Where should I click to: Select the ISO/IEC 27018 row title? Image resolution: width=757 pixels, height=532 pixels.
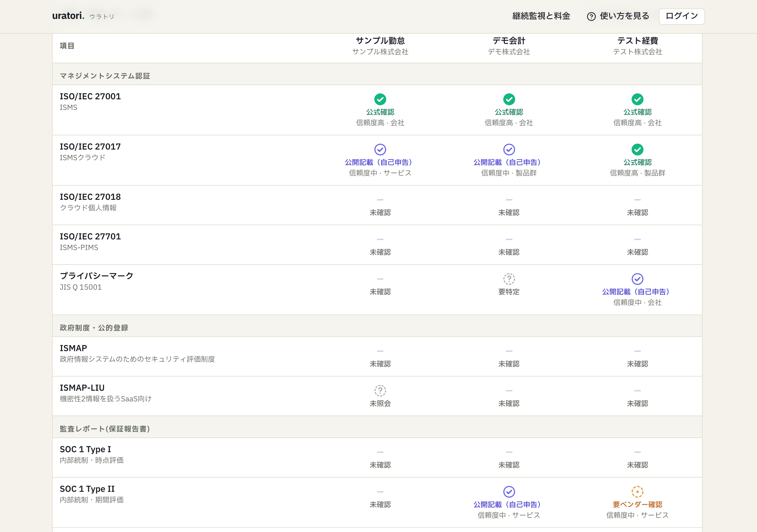click(90, 197)
